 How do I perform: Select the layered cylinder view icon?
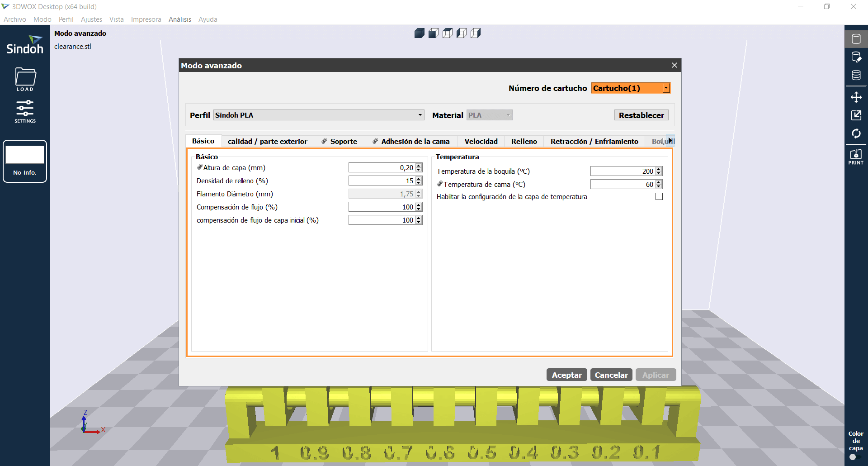856,75
